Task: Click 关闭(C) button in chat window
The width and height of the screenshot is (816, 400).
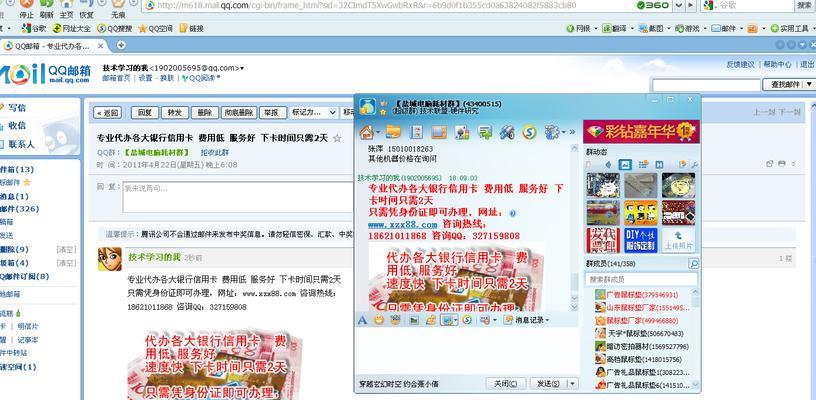Action: [x=505, y=384]
